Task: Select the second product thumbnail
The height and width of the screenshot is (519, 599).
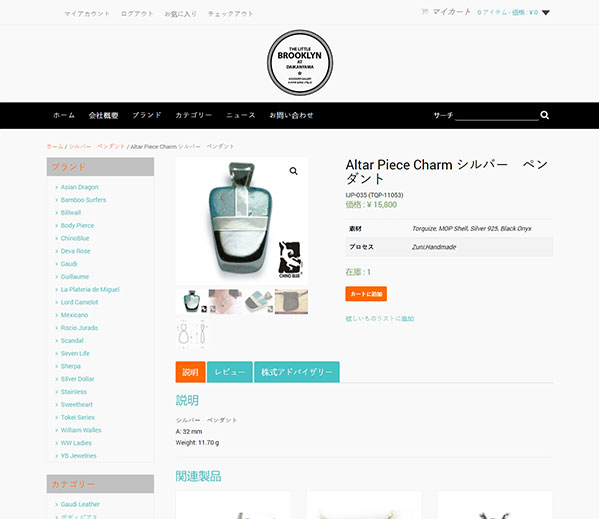Action: tap(225, 302)
